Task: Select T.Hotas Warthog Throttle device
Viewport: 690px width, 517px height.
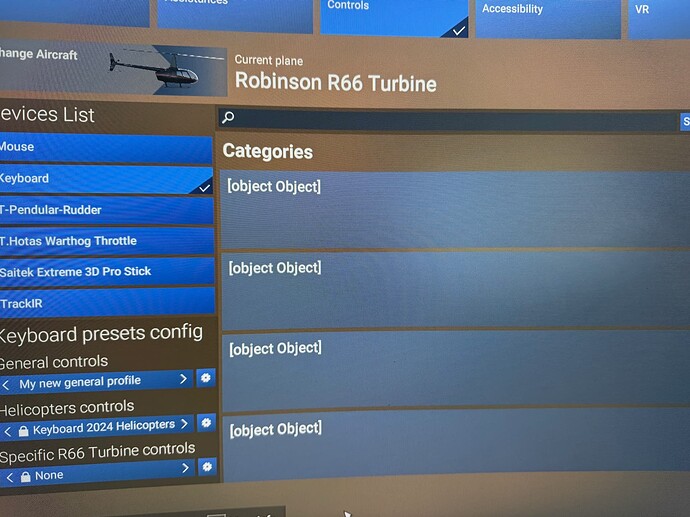Action: [107, 241]
